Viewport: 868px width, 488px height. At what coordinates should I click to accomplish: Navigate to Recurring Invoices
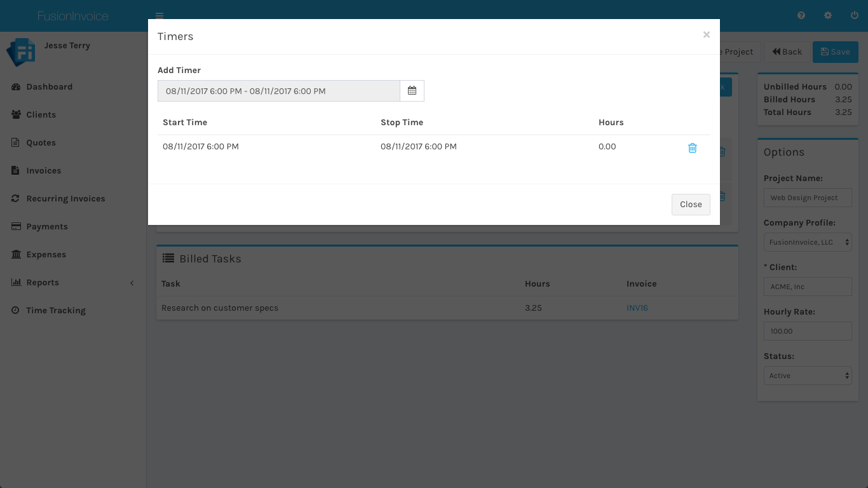pos(65,199)
